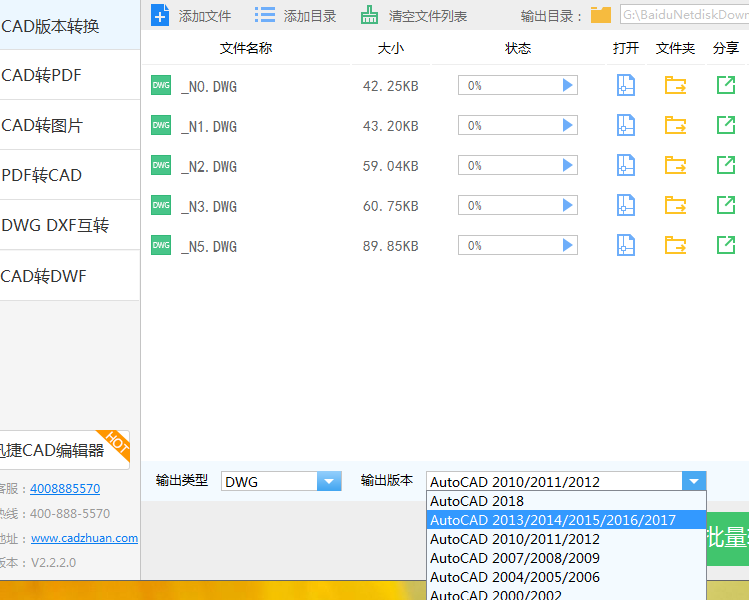Switch to CAD转DWF tab

pos(70,276)
